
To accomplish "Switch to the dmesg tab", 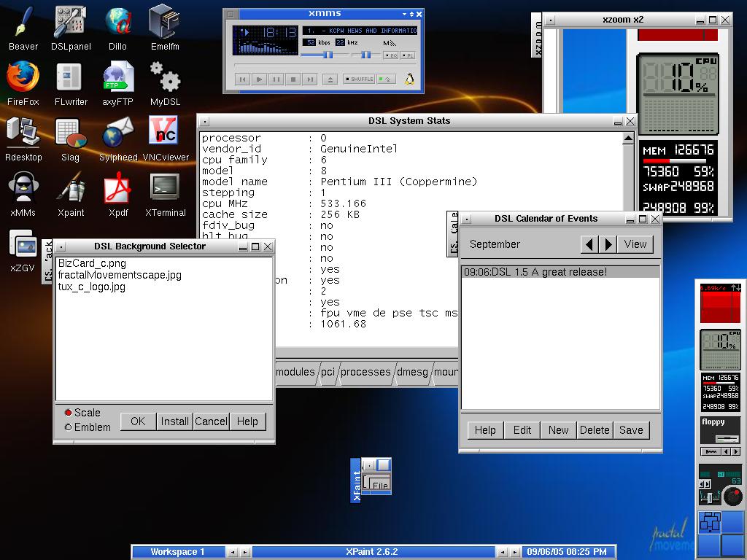I will click(x=413, y=372).
